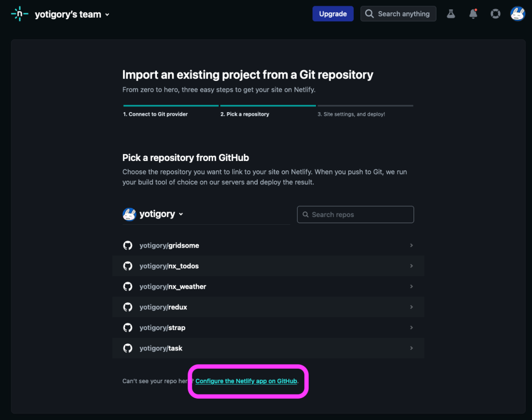Viewport: 532px width, 420px height.
Task: Click GitHub icon beside yotigory/nx_todos
Action: coord(128,266)
